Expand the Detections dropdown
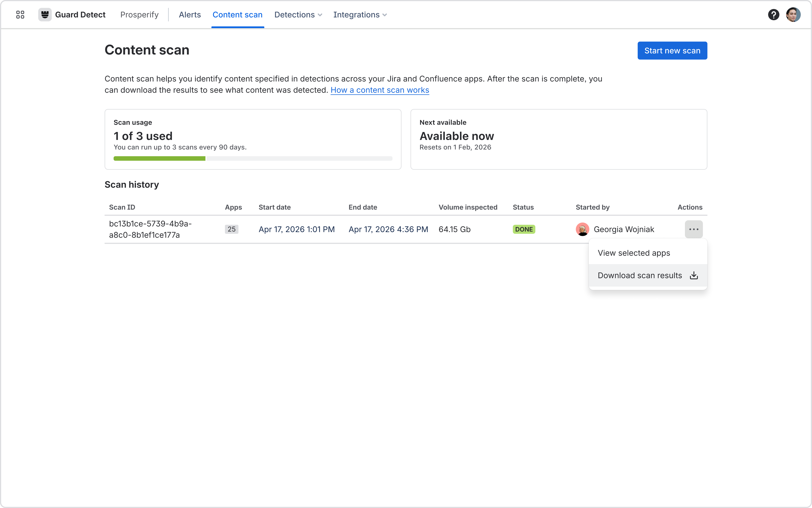 (298, 15)
